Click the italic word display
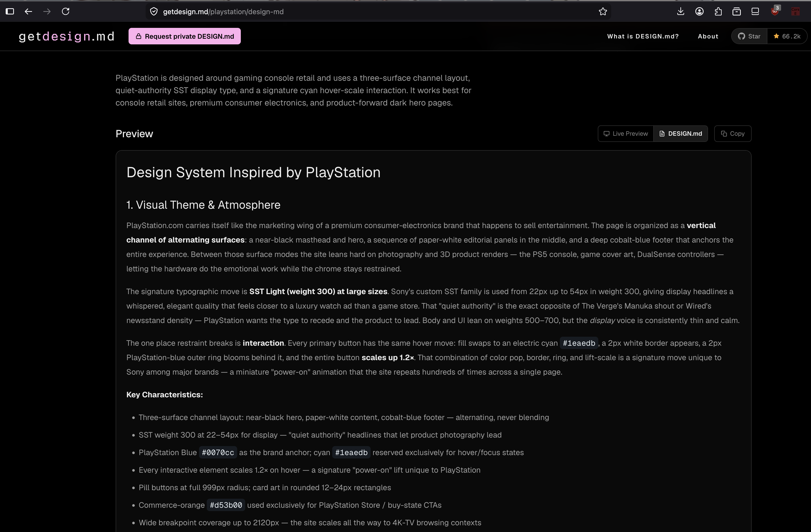This screenshot has height=532, width=811. point(602,320)
